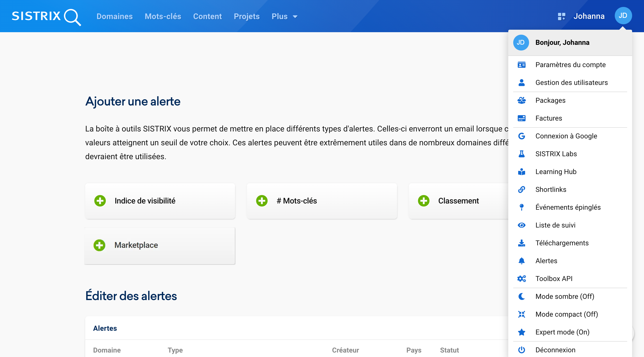Add a Classement alert
The height and width of the screenshot is (357, 644).
(x=458, y=201)
